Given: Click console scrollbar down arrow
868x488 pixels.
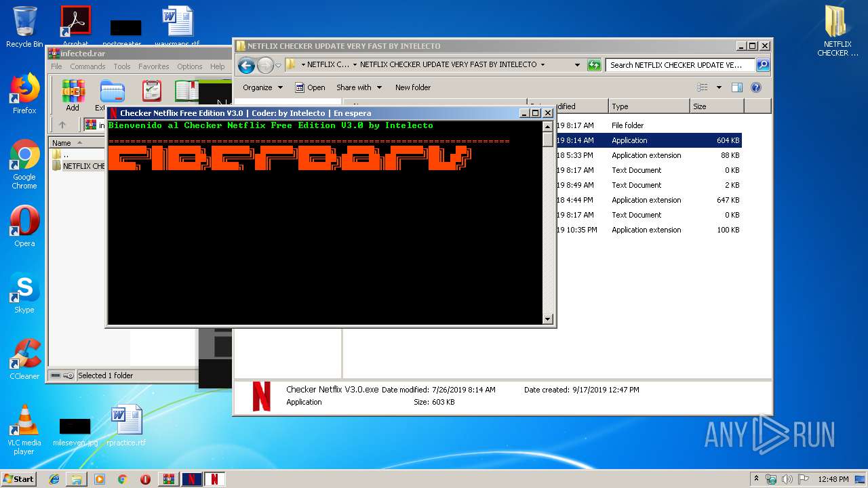Looking at the screenshot, I should click(x=548, y=319).
